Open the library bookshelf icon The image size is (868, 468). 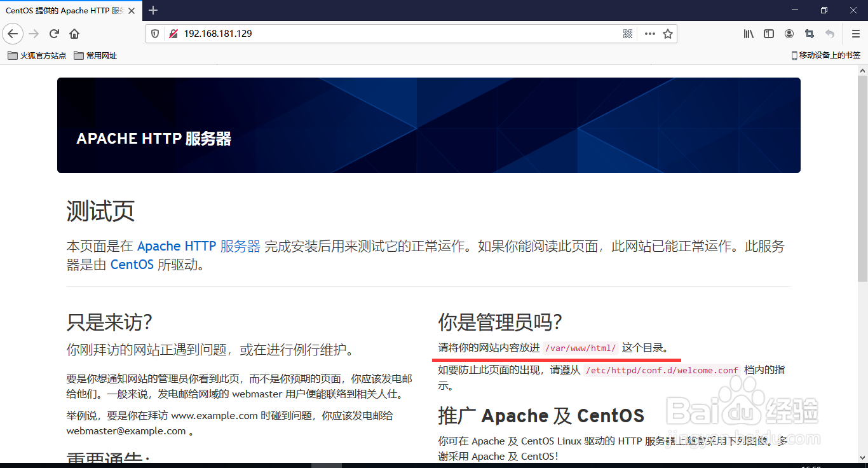click(749, 34)
